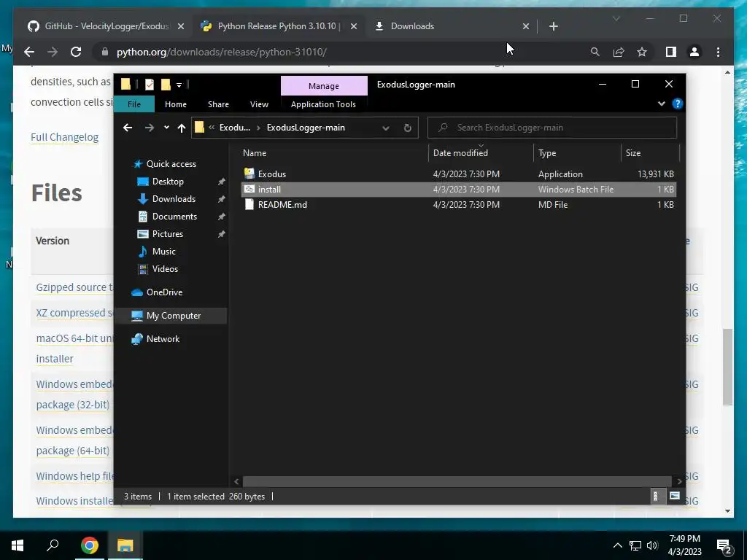Open Chrome zoom search icon in address bar
The width and height of the screenshot is (747, 560).
(595, 52)
